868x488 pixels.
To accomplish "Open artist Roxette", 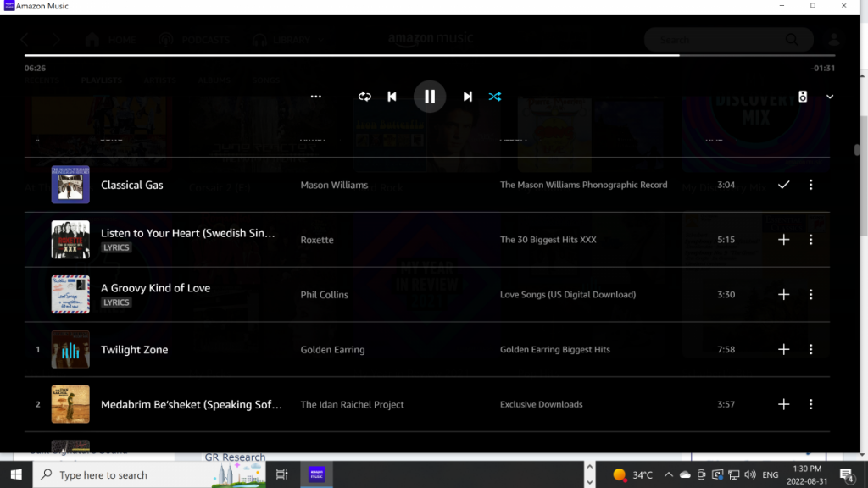I will click(x=317, y=240).
